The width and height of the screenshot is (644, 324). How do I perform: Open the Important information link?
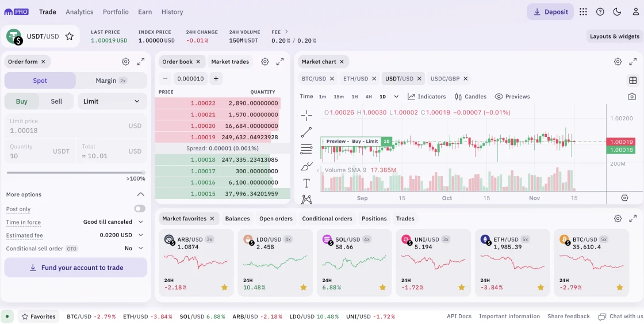(509, 316)
